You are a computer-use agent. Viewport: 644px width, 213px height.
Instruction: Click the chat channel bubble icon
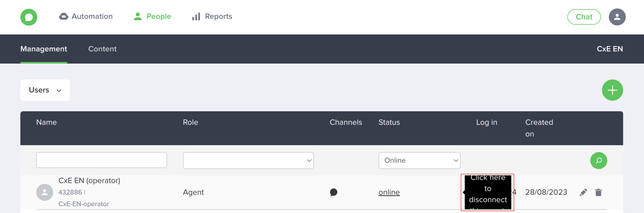coord(334,192)
